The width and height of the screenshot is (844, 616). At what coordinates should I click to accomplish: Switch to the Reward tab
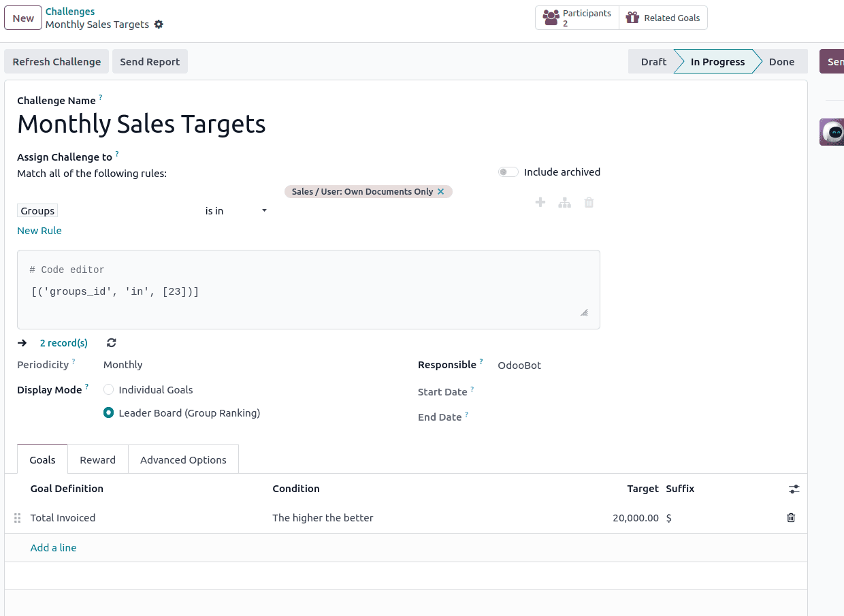(97, 459)
